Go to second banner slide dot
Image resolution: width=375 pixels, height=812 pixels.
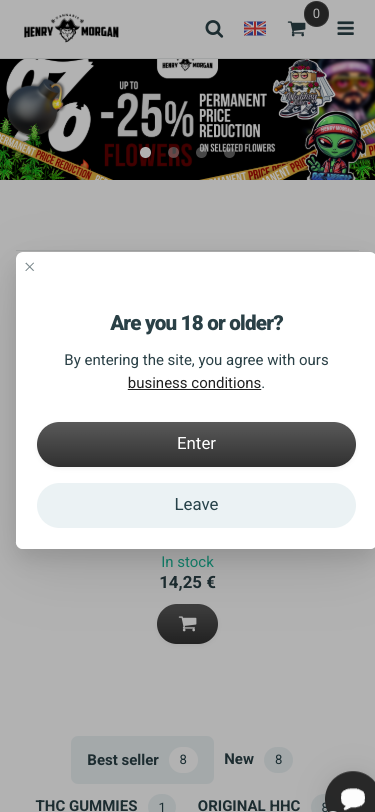[174, 152]
